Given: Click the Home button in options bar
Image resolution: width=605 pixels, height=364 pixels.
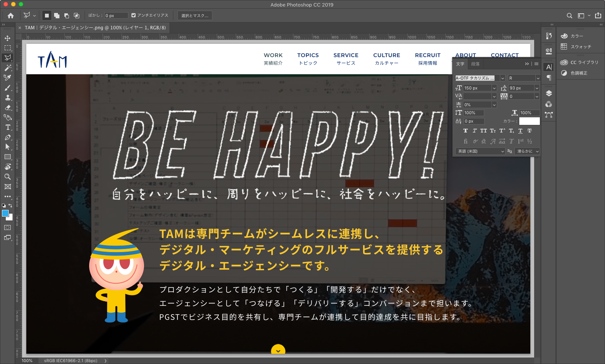Looking at the screenshot, I should coord(11,16).
